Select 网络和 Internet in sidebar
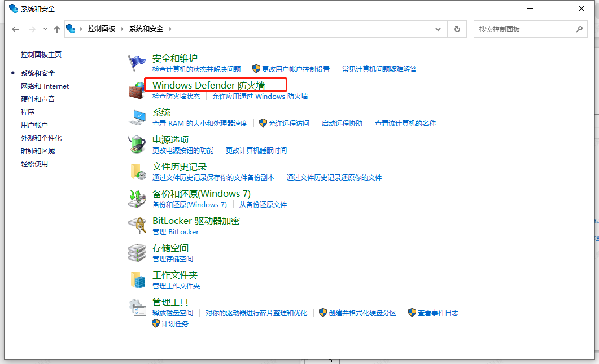599x364 pixels. coord(45,86)
